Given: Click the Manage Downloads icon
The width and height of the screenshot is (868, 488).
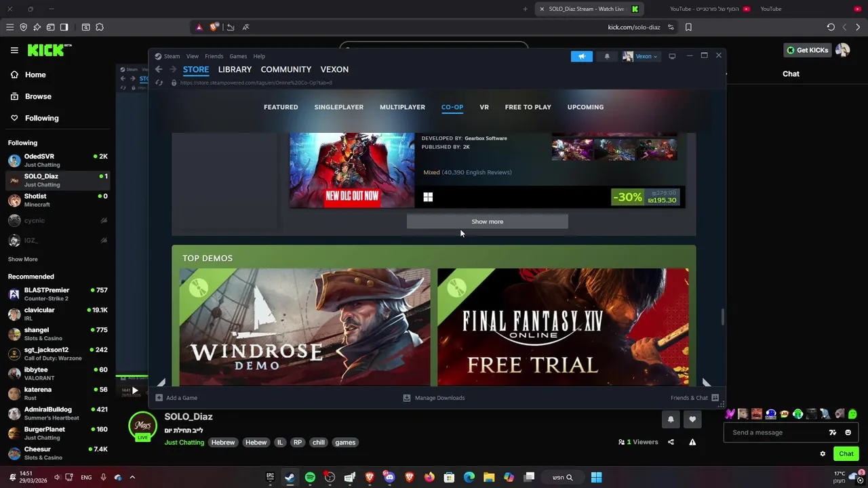Looking at the screenshot, I should (x=407, y=398).
